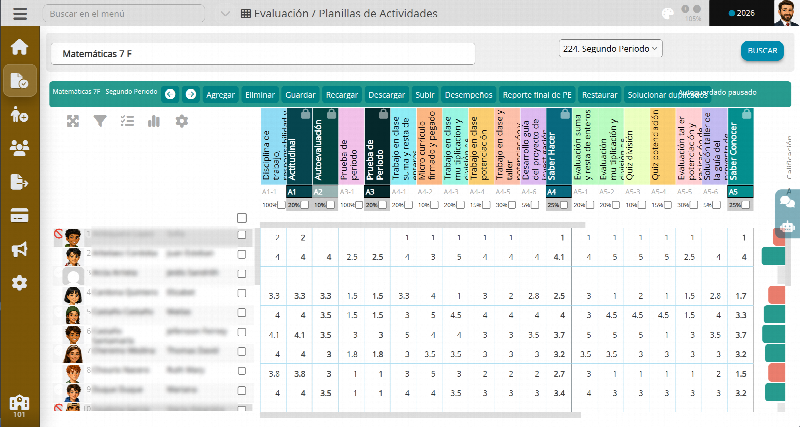Tick the A3 20% column checkbox
800x427 pixels.
(383, 205)
